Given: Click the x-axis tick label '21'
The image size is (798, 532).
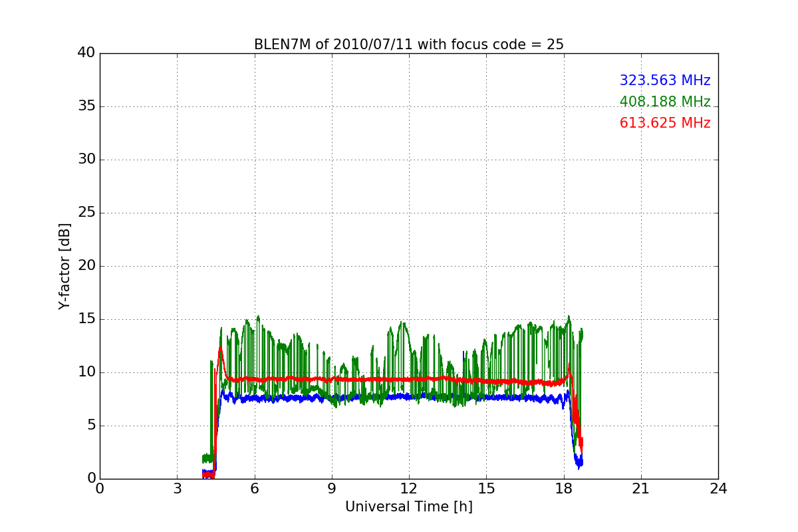Looking at the screenshot, I should pyautogui.click(x=641, y=488).
